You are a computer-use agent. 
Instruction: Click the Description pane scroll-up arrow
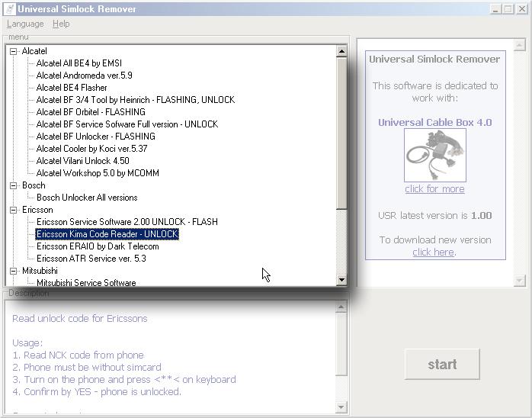(341, 307)
